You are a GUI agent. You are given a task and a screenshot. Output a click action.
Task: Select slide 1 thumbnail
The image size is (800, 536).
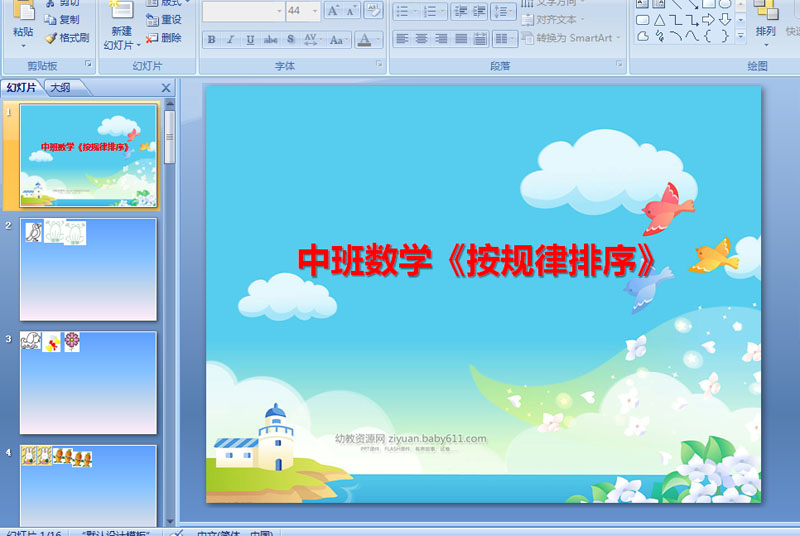tap(88, 156)
